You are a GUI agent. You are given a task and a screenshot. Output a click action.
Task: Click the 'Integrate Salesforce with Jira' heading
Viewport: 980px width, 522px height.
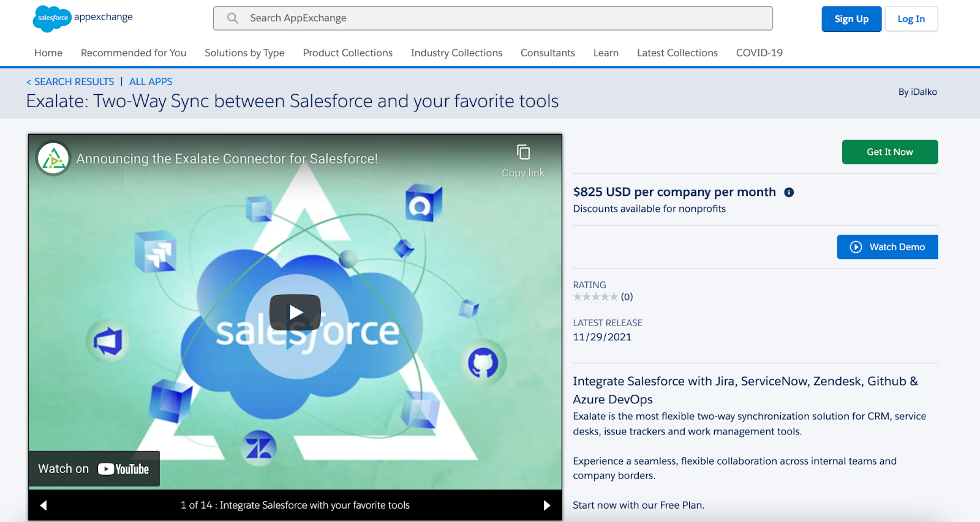(x=745, y=390)
